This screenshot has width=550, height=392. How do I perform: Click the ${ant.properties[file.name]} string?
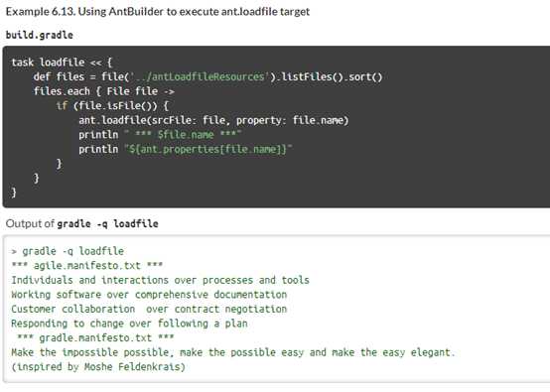click(x=208, y=149)
